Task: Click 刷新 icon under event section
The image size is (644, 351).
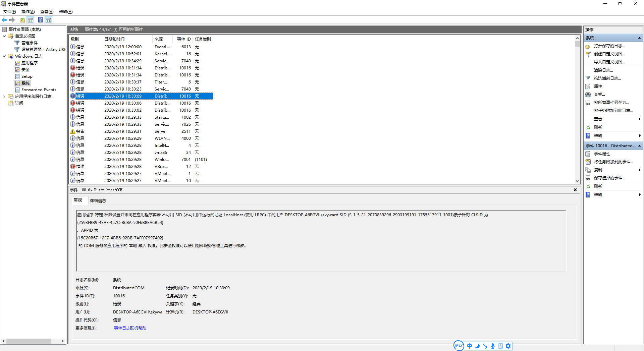Action: pos(588,186)
